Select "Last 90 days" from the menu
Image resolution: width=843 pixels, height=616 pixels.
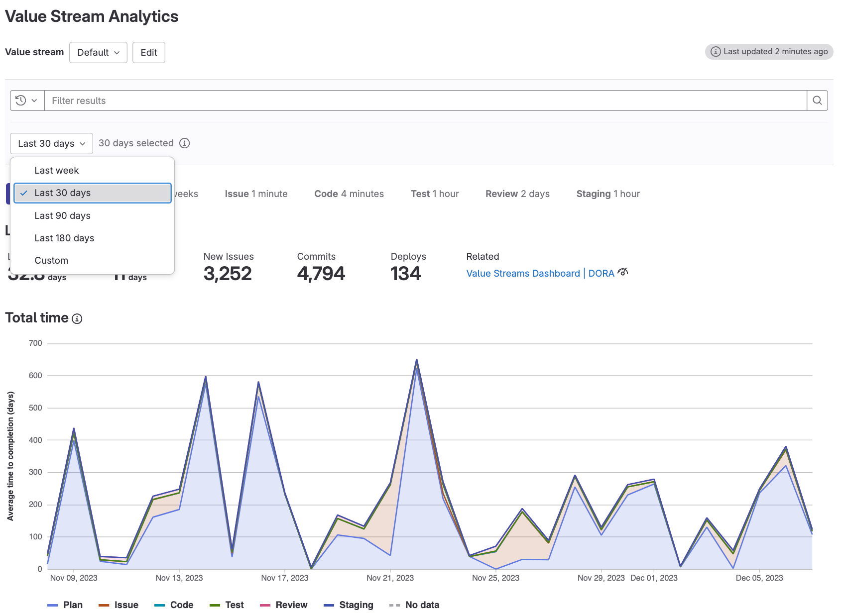pyautogui.click(x=62, y=215)
